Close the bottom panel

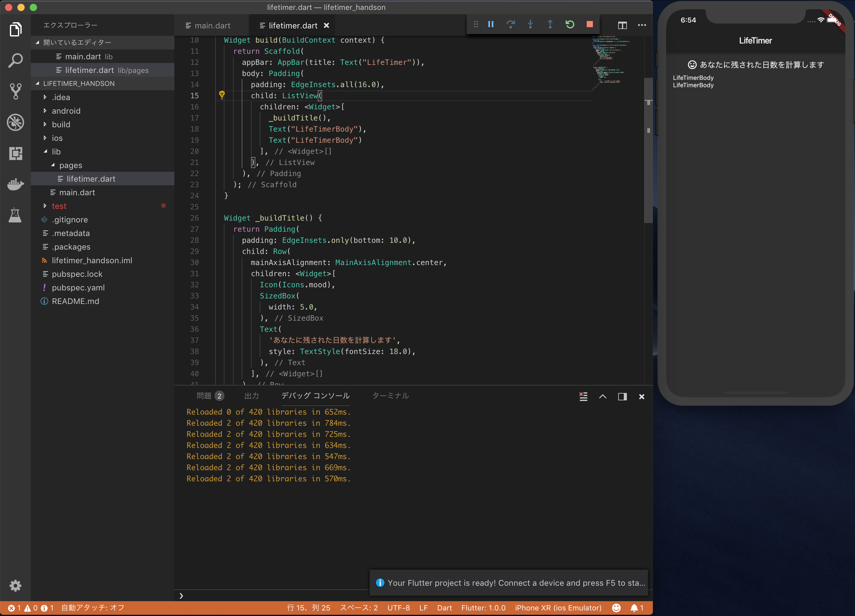(x=642, y=396)
